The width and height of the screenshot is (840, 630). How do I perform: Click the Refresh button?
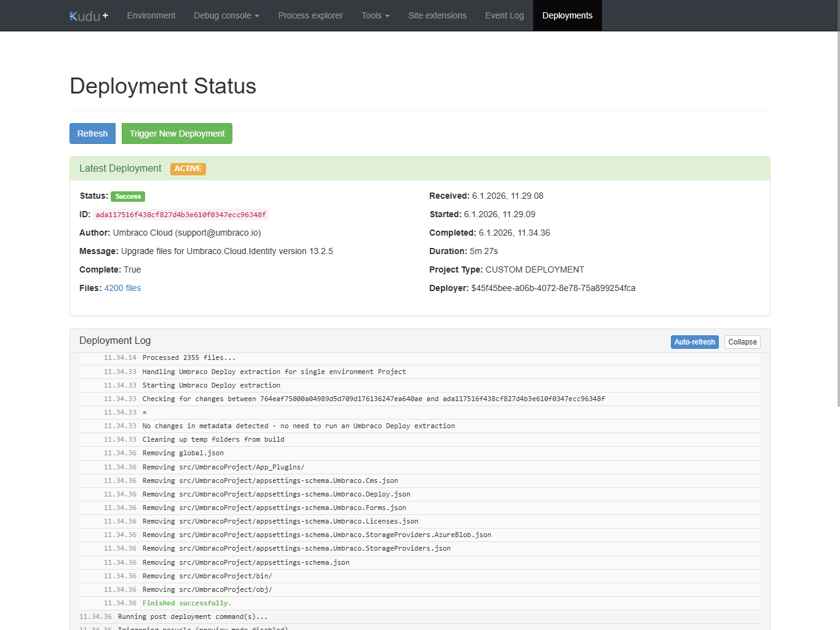point(92,133)
